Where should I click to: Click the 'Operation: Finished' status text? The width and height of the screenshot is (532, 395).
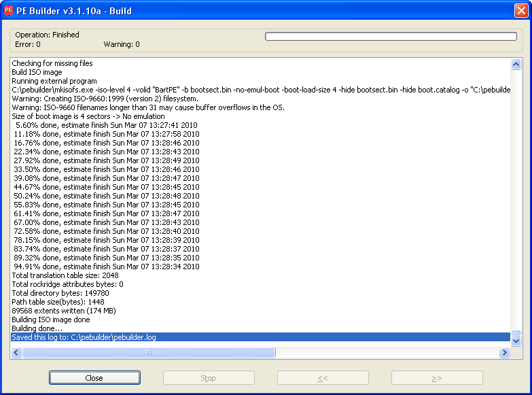click(47, 35)
